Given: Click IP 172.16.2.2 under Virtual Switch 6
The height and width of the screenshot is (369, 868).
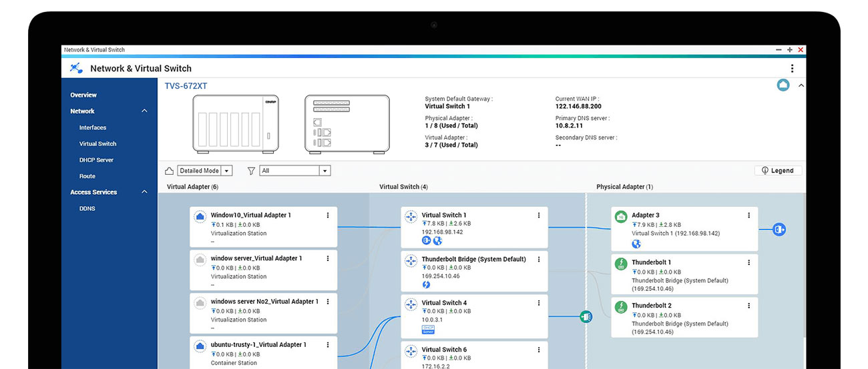Looking at the screenshot, I should pos(435,366).
